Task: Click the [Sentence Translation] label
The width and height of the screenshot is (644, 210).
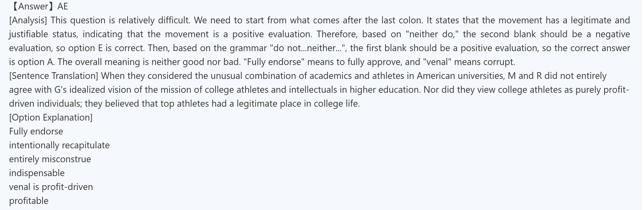Action: (x=54, y=76)
